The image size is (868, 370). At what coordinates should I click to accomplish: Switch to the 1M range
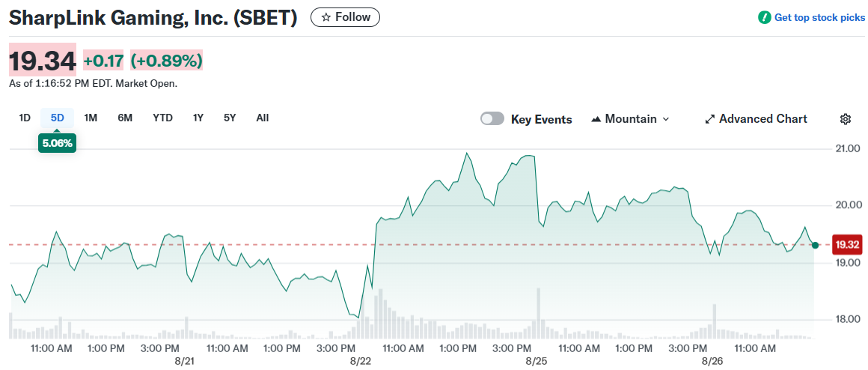pyautogui.click(x=91, y=118)
